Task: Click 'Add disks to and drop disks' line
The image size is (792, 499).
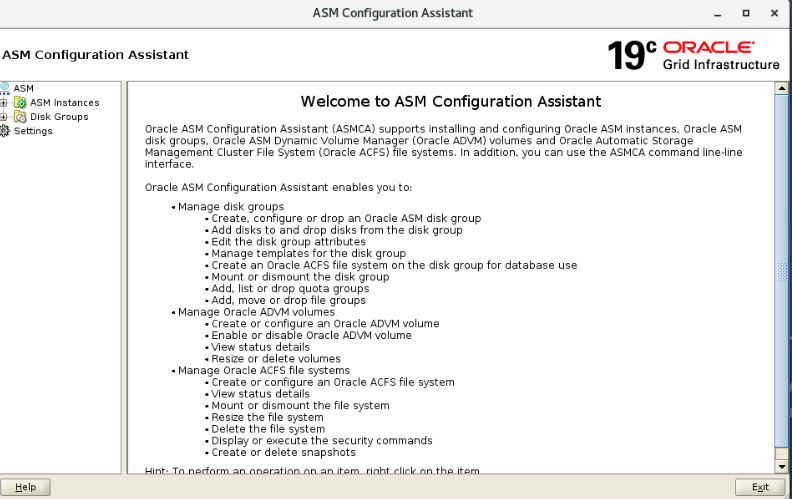Action: pyautogui.click(x=337, y=230)
